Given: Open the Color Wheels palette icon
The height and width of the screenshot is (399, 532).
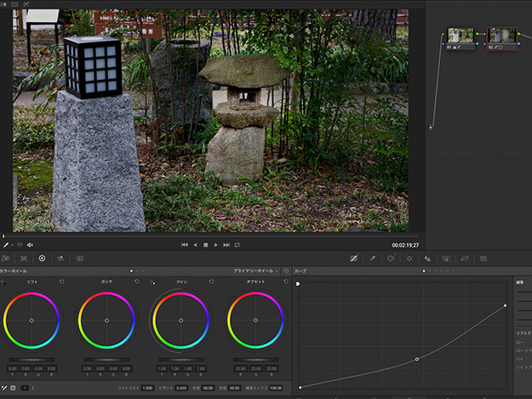Looking at the screenshot, I should (42, 258).
